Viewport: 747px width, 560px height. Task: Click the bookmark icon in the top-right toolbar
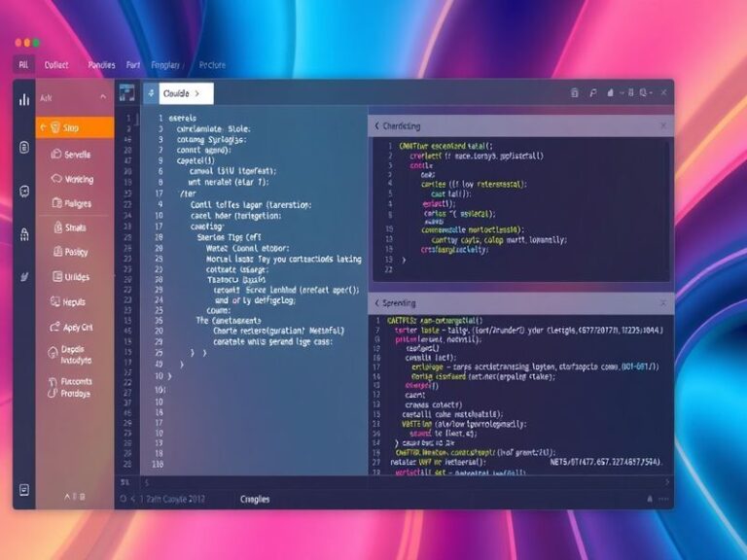point(630,92)
